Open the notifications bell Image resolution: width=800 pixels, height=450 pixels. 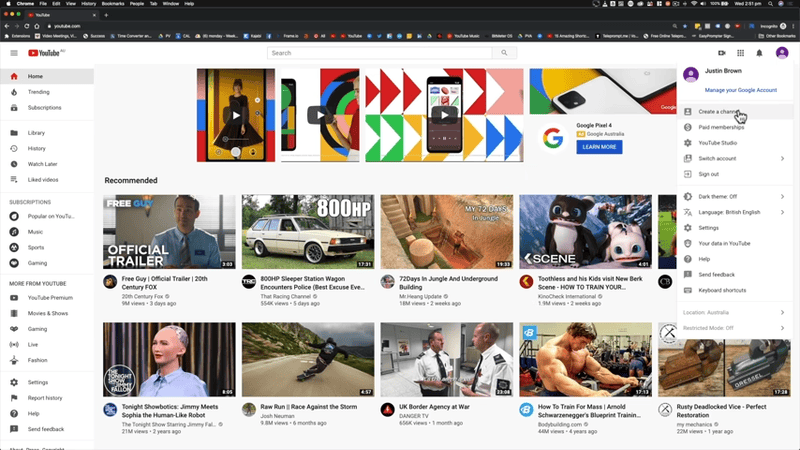759,53
